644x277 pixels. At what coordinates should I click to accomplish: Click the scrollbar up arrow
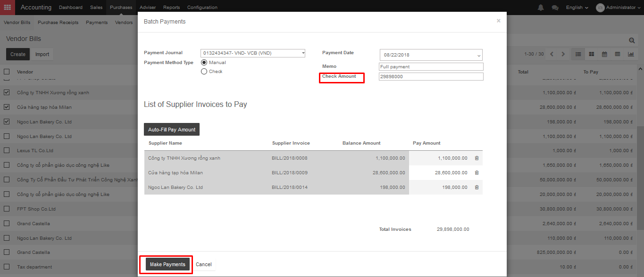(x=640, y=69)
